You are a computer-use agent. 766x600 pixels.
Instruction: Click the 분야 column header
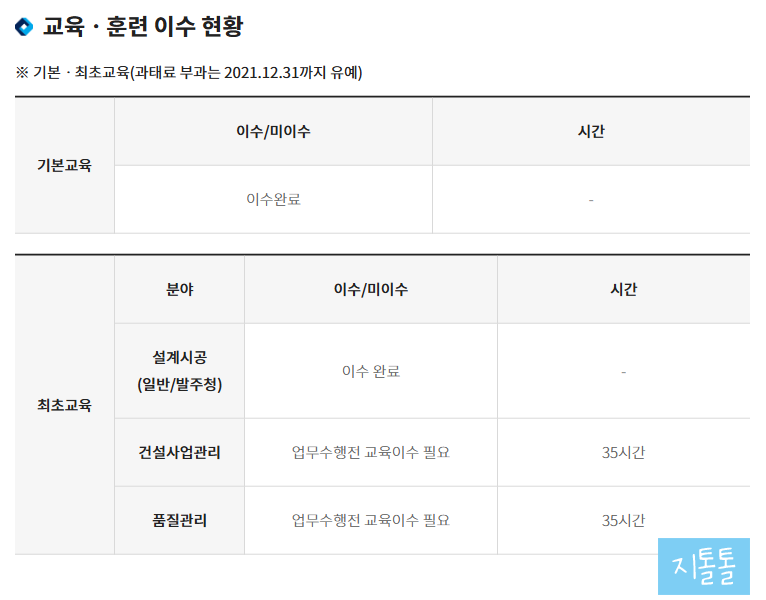click(x=179, y=289)
